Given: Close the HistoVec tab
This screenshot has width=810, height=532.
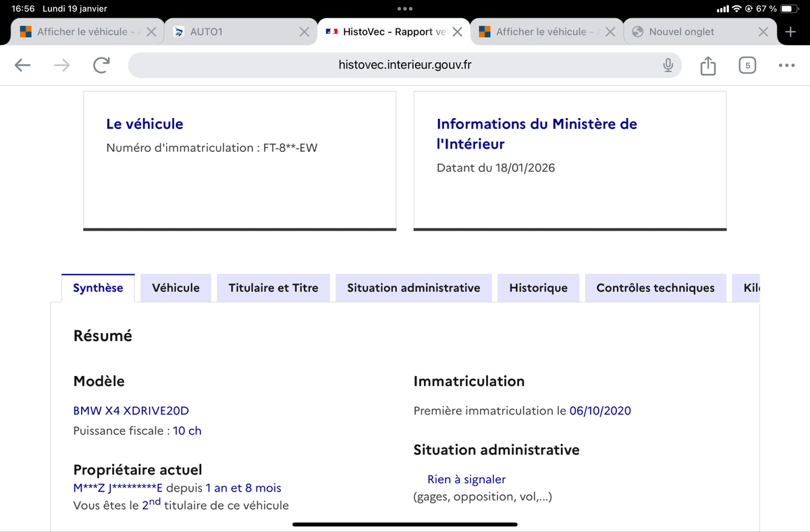Looking at the screenshot, I should pos(457,32).
